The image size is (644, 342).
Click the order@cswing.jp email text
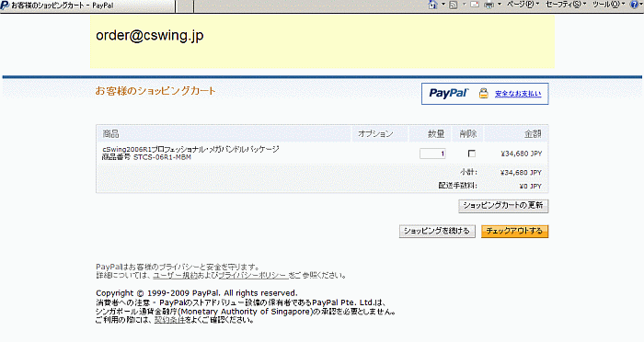point(149,35)
